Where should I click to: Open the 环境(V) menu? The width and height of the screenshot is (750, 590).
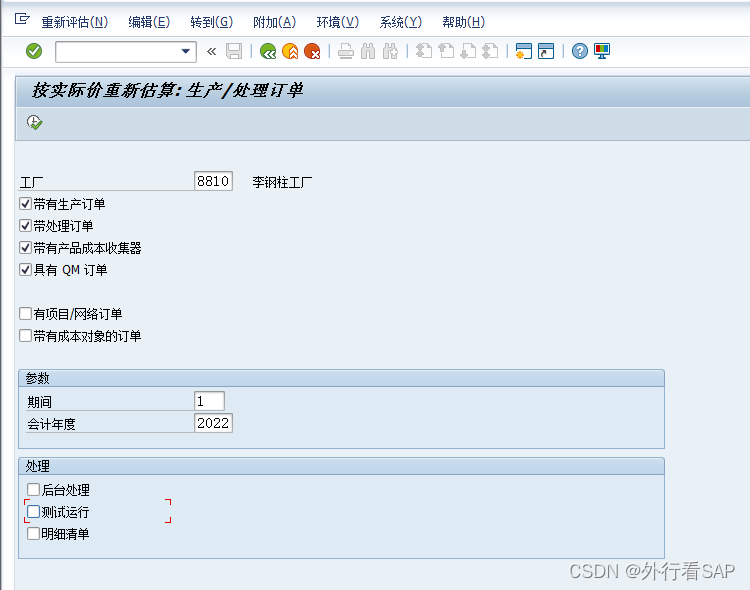coord(338,22)
